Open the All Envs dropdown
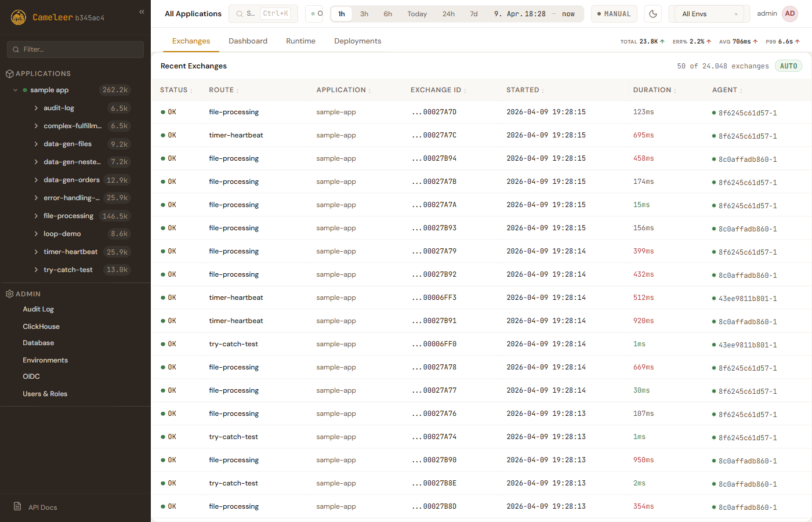Screen dimensions: 812x522 (x=709, y=14)
